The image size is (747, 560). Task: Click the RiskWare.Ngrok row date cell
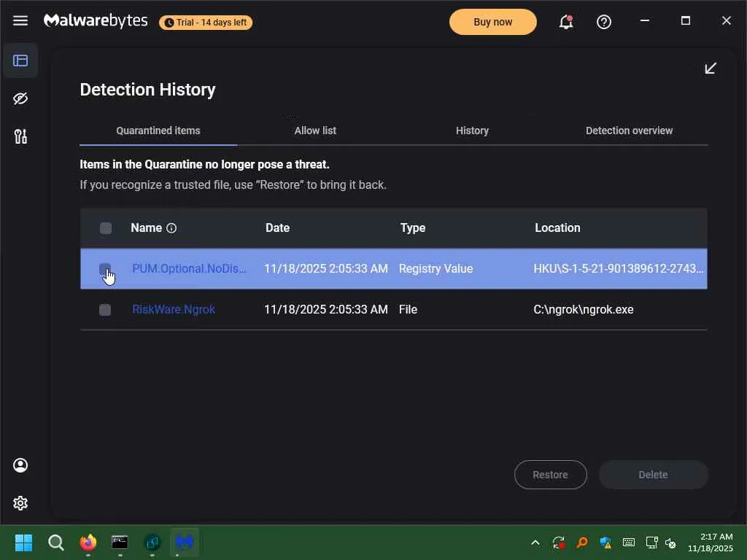pos(326,309)
